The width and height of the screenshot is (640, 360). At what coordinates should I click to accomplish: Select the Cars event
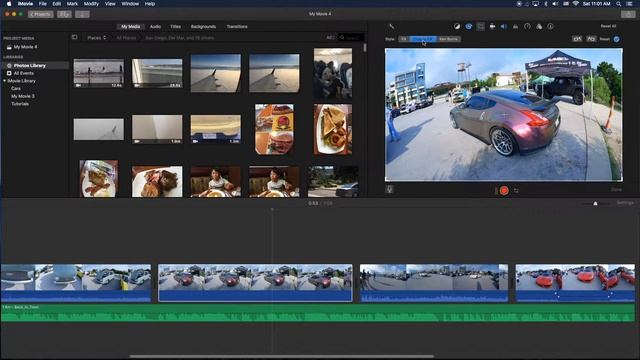(16, 88)
